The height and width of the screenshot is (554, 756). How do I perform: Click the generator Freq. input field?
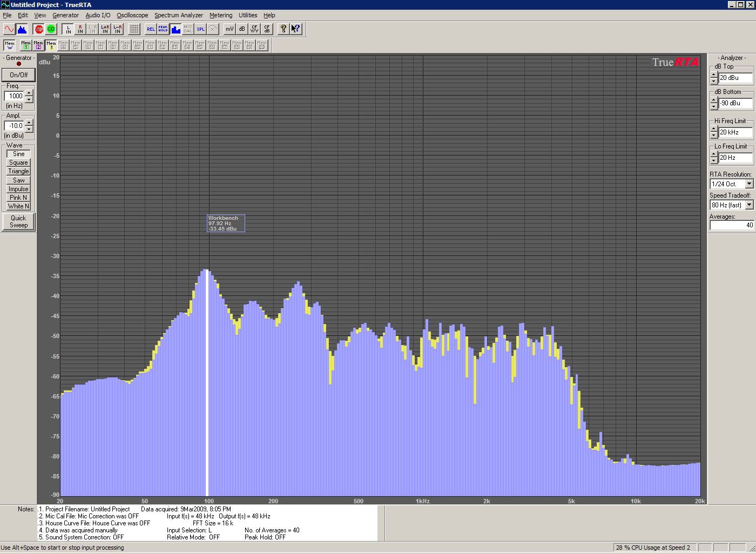click(15, 96)
